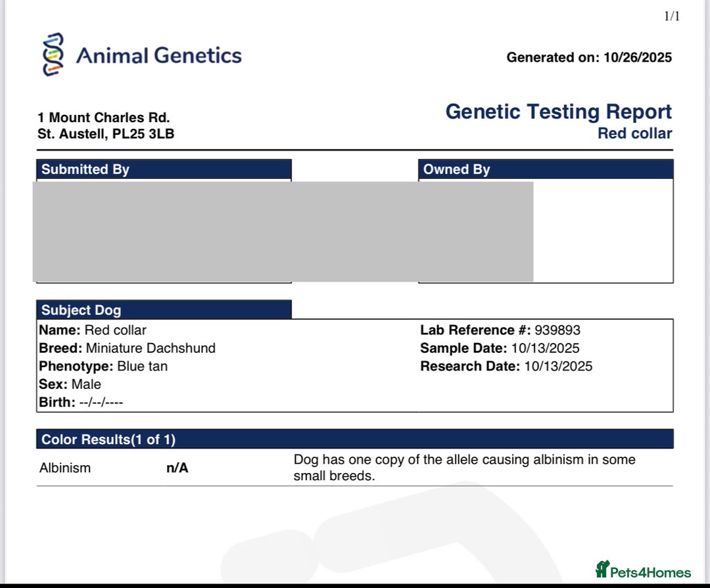Click the Genetic Testing Report title

[x=558, y=112]
